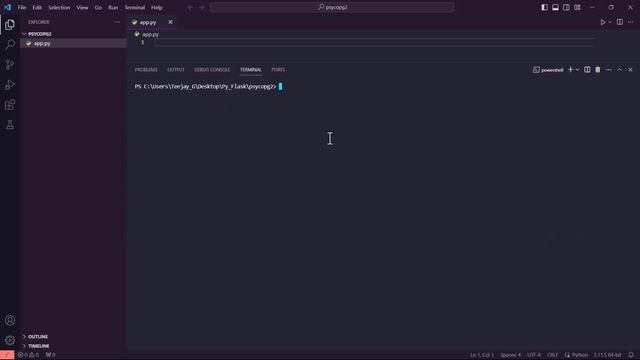The image size is (640, 360).
Task: Open the Run menu
Action: (113, 7)
